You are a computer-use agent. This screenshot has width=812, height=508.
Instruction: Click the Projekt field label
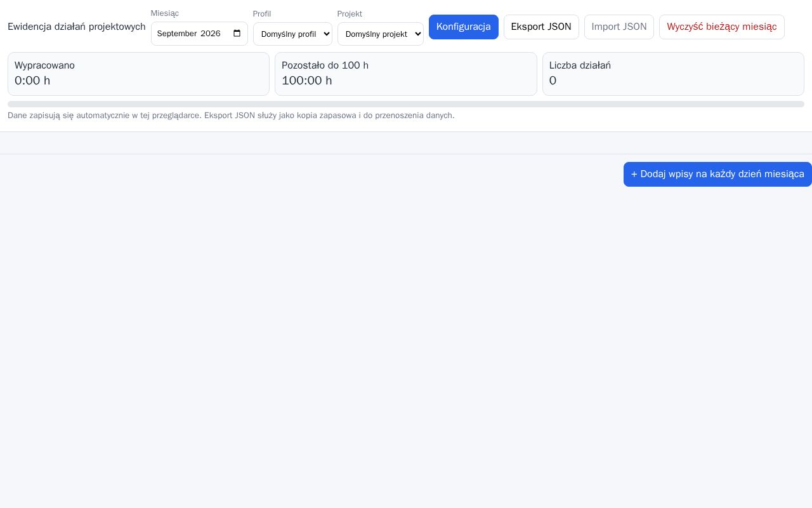tap(350, 14)
